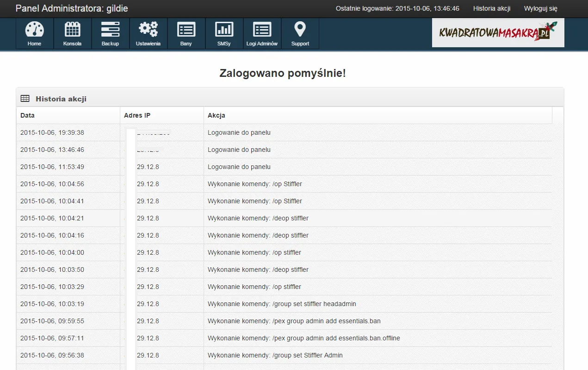Select date 2015-10-06, 19:39:38
This screenshot has width=588, height=370.
pyautogui.click(x=52, y=132)
